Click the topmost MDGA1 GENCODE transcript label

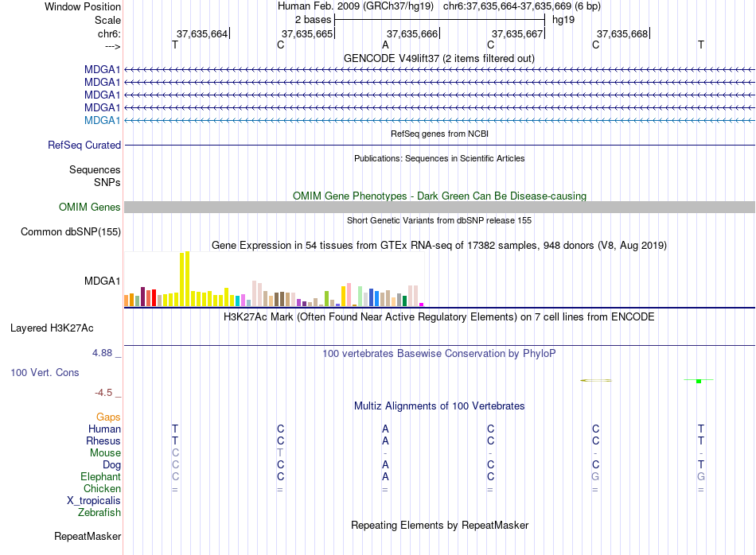[102, 69]
